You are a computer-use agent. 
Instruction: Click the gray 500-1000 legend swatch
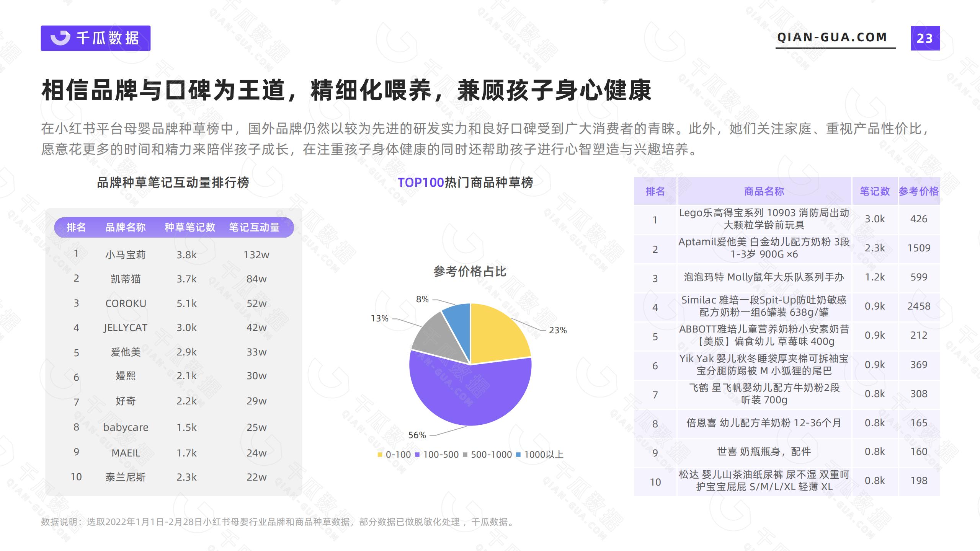click(465, 455)
